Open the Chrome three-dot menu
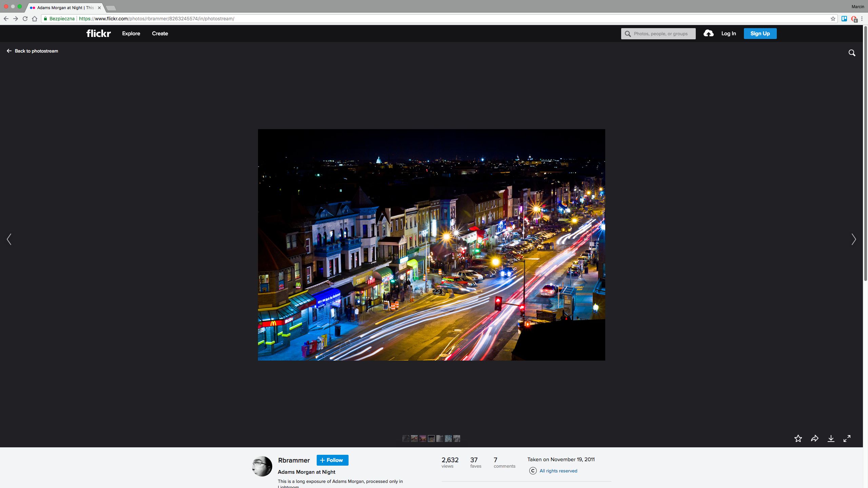The image size is (868, 488). (x=862, y=19)
